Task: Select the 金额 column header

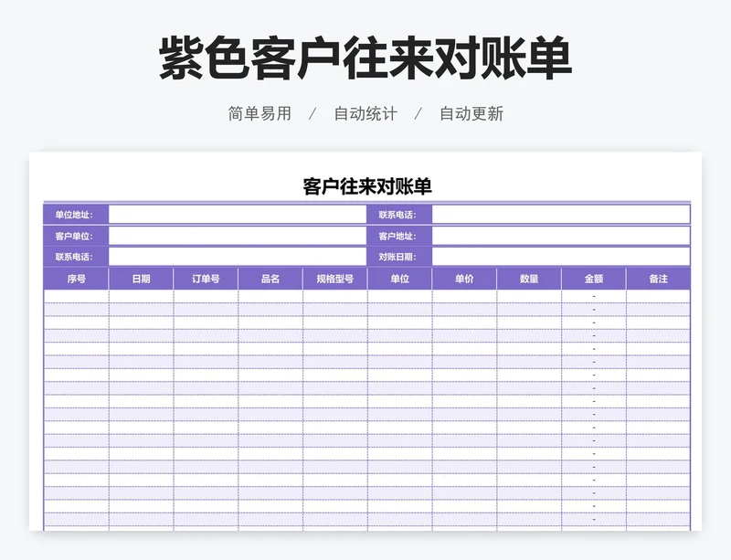Action: click(x=594, y=279)
